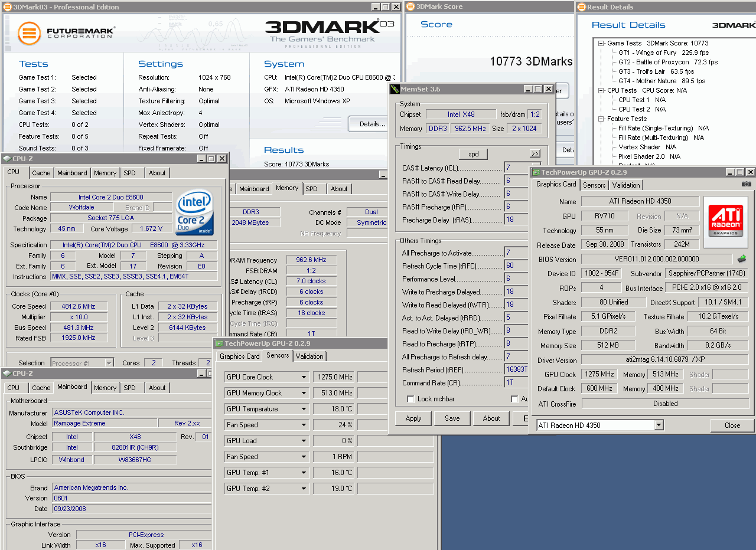
Task: Select the 'Pixel Shader 2.0' result row
Action: (x=650, y=156)
